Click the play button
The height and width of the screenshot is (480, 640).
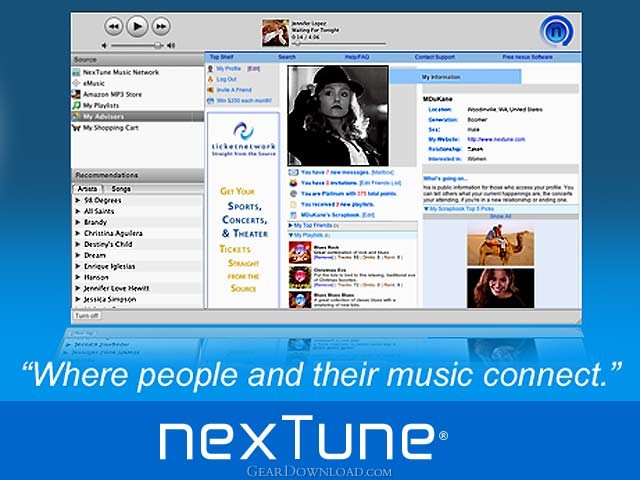137,27
